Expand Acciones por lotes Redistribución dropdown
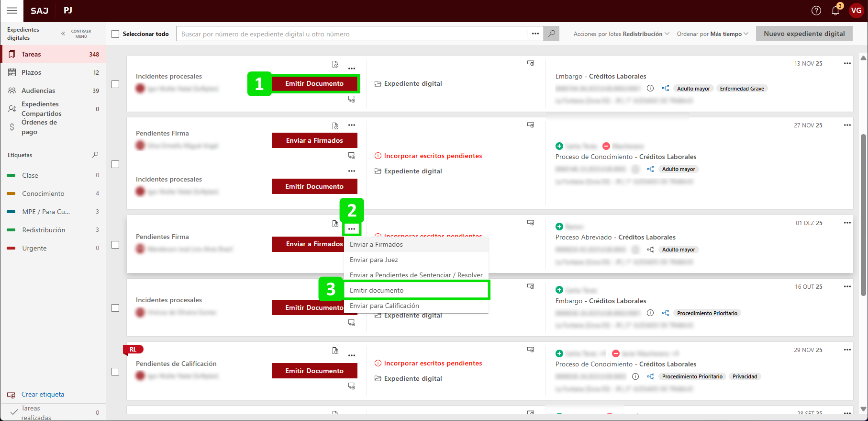The height and width of the screenshot is (421, 868). click(621, 34)
